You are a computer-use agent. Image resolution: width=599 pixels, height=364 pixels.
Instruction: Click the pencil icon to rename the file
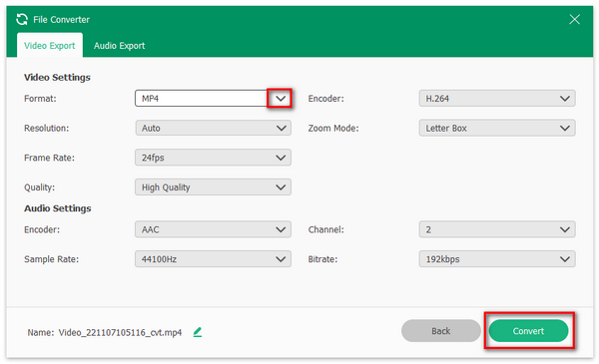coord(198,332)
